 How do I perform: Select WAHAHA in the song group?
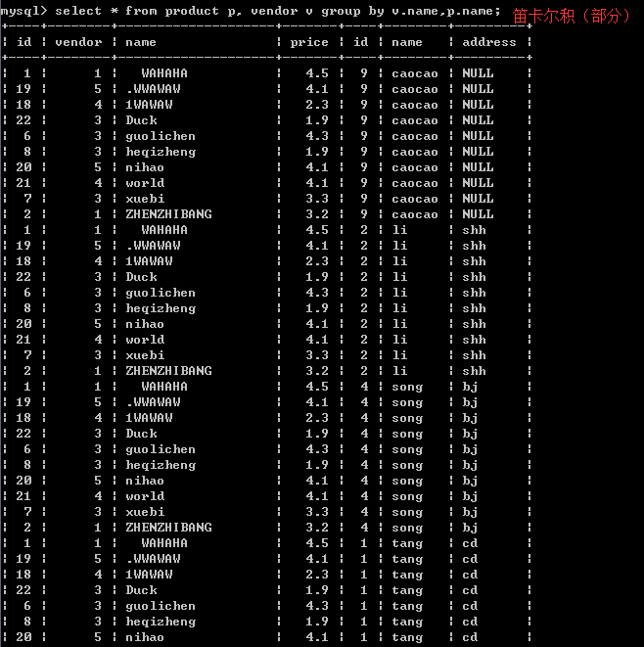[164, 387]
